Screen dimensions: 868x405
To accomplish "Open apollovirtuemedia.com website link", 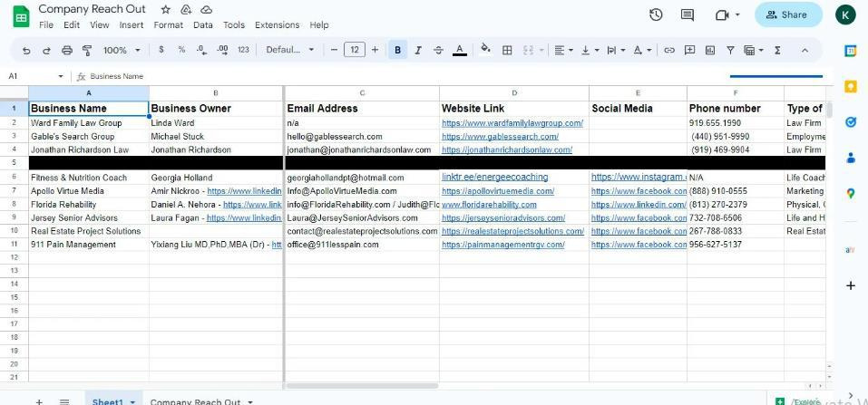I will 498,191.
